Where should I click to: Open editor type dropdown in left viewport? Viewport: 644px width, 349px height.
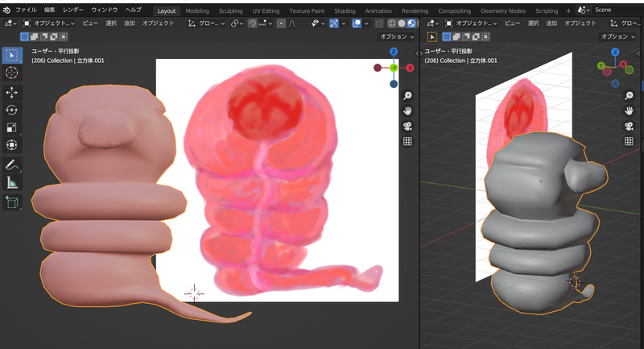tap(10, 23)
